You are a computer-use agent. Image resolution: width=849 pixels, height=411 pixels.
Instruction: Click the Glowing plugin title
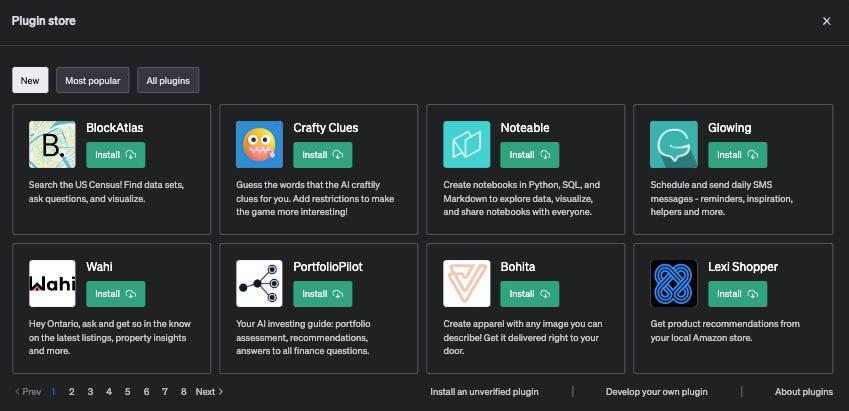tap(729, 128)
